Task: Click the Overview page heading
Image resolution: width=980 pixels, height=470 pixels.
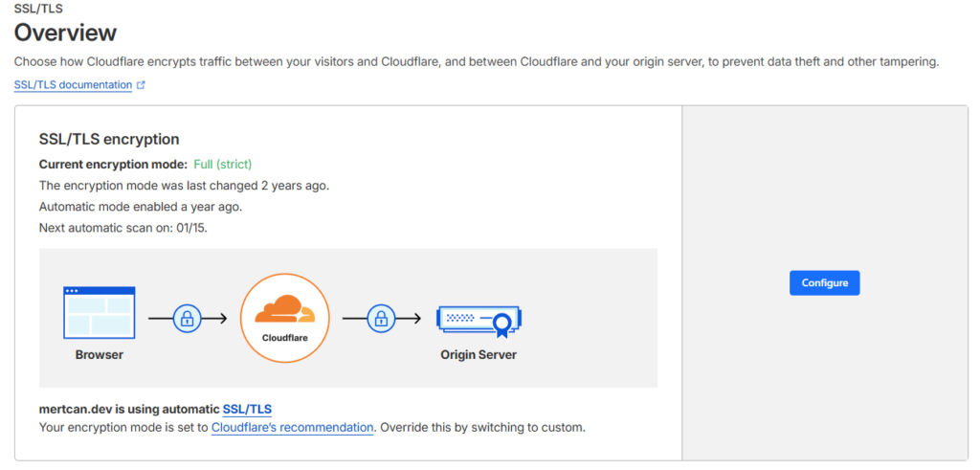Action: (65, 33)
